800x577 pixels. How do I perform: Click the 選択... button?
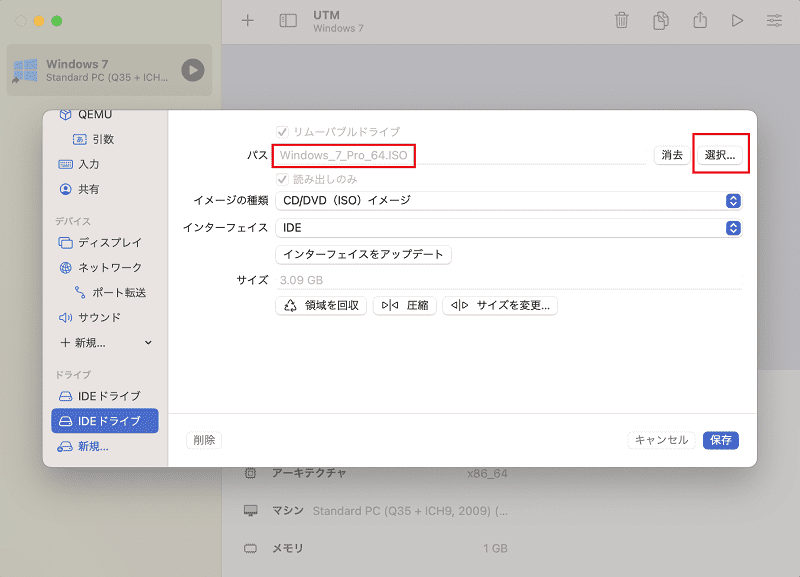pos(719,155)
